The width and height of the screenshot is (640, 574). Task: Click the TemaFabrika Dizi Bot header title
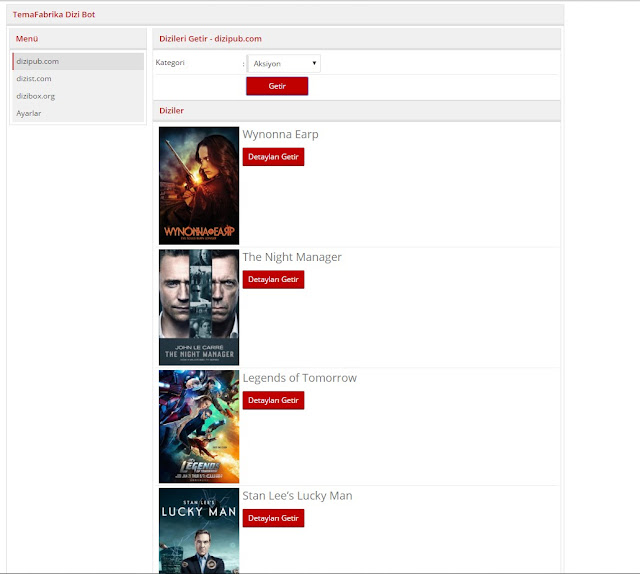(x=54, y=15)
